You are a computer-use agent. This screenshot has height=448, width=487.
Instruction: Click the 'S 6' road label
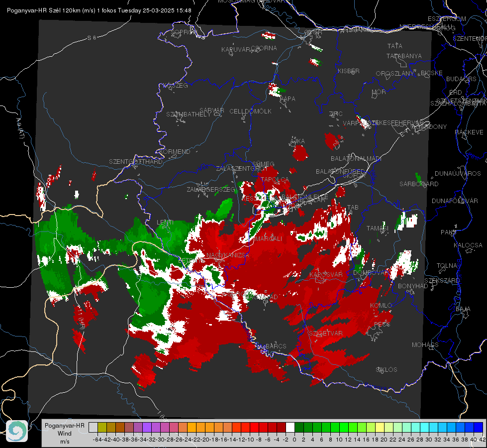(x=92, y=38)
